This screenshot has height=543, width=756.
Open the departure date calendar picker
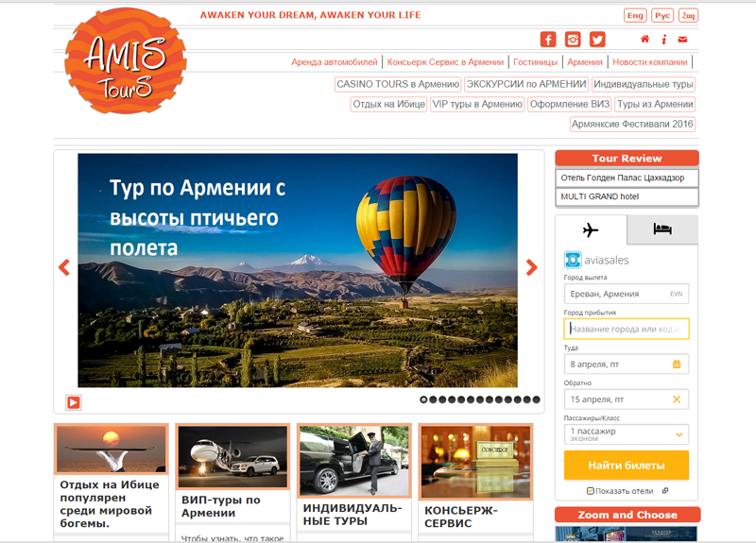(x=677, y=364)
